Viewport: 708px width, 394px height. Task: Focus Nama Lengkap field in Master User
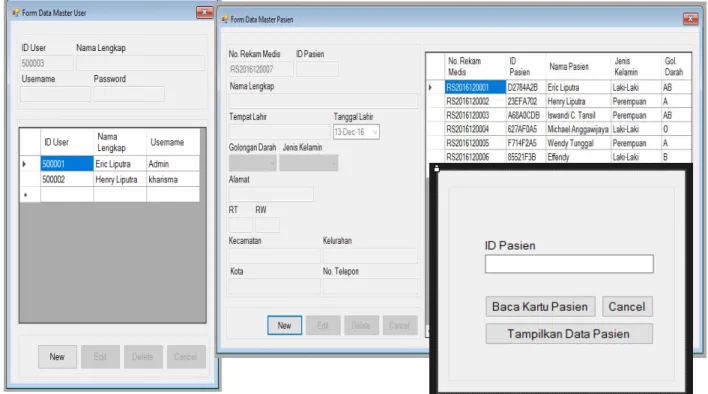140,63
